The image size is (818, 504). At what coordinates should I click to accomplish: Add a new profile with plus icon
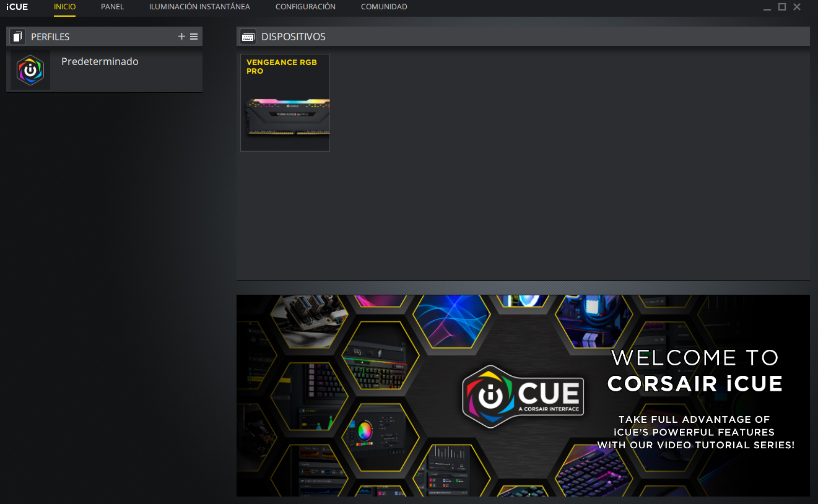point(181,37)
